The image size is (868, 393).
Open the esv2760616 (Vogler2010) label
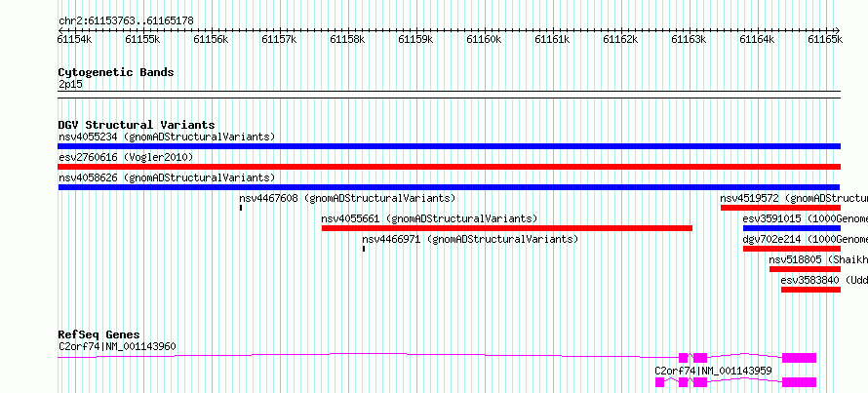(x=126, y=158)
